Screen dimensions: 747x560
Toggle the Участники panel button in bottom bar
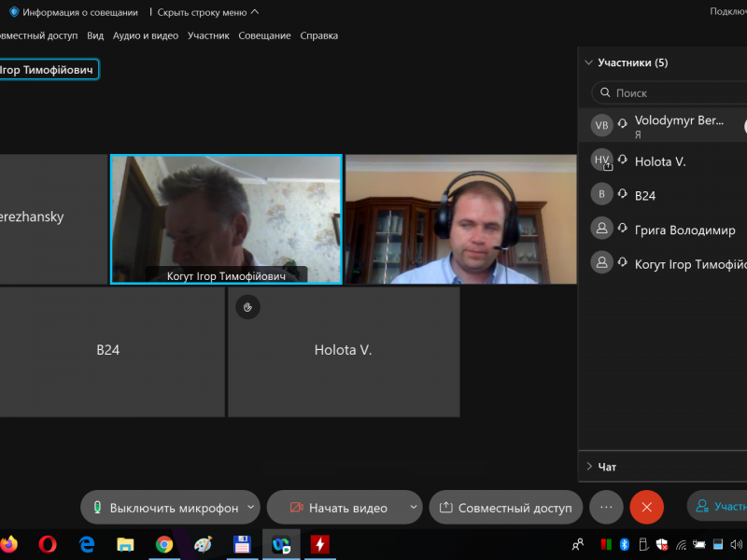point(719,507)
